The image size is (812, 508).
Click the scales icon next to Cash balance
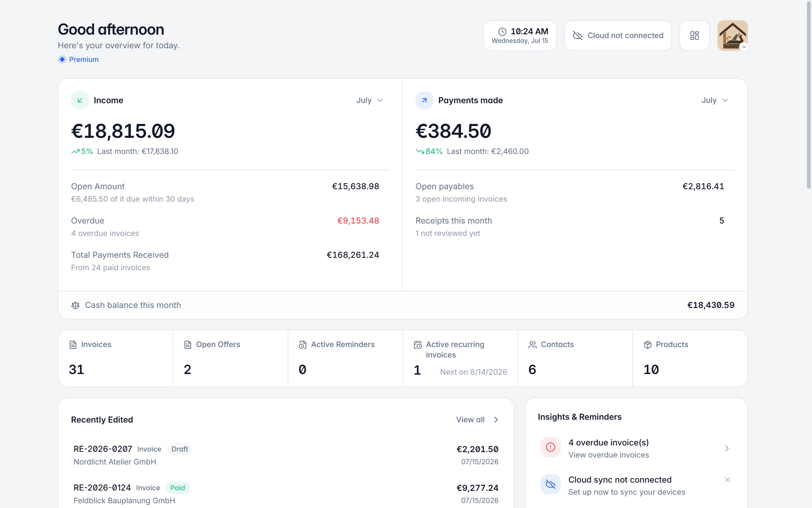75,305
